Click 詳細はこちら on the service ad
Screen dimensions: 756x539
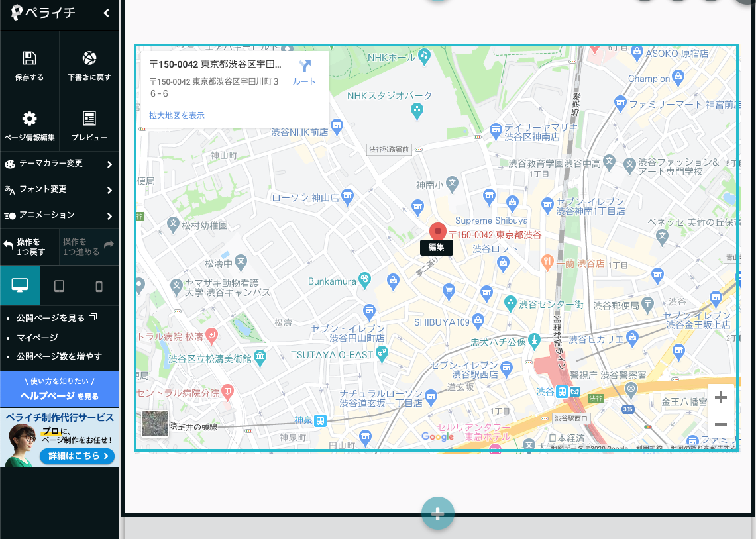[77, 456]
